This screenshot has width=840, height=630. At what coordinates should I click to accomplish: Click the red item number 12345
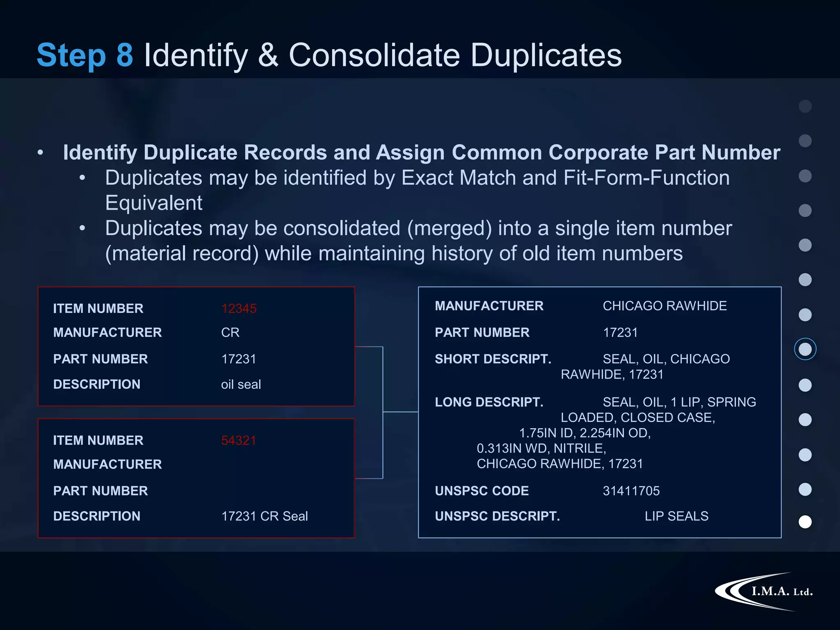[239, 308]
